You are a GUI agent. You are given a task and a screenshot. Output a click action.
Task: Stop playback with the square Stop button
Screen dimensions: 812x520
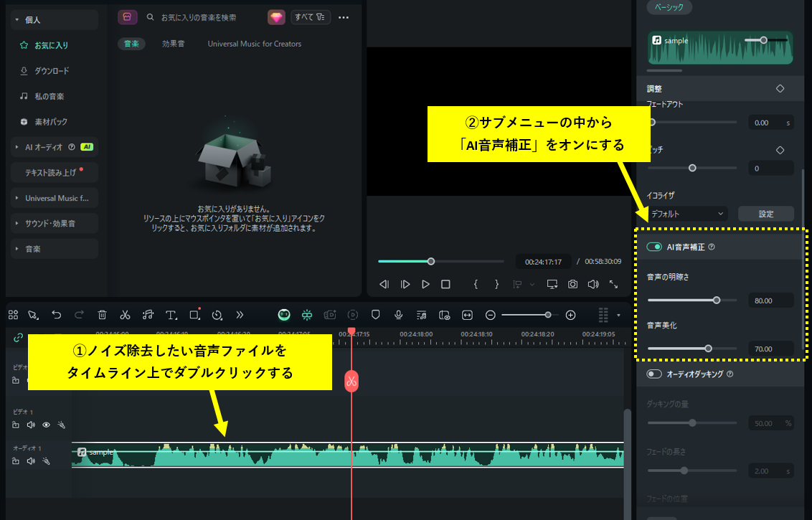coord(445,284)
